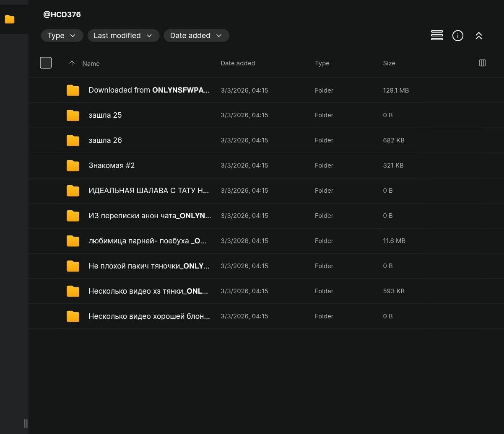Reverse sort order with the arrow next to Name
Viewport: 504px width, 434px height.
tap(72, 63)
